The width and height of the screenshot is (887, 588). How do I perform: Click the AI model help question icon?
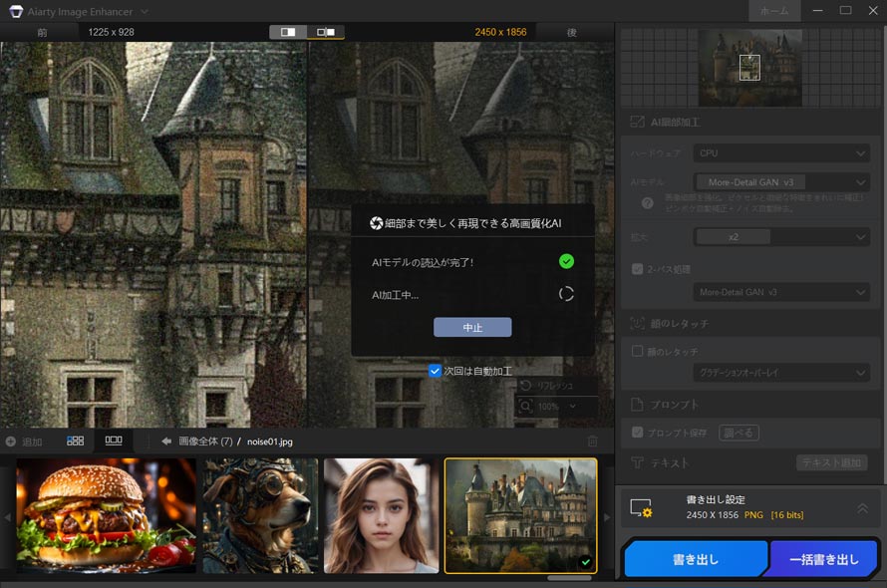[647, 202]
